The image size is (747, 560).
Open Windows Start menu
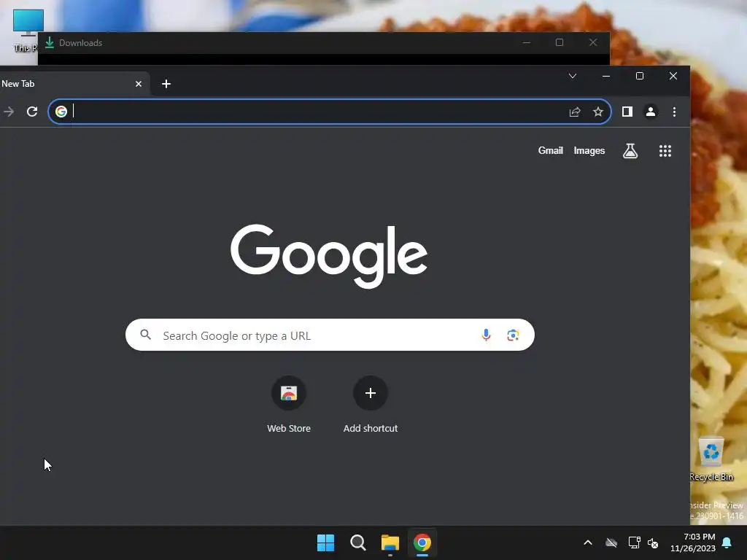point(326,542)
